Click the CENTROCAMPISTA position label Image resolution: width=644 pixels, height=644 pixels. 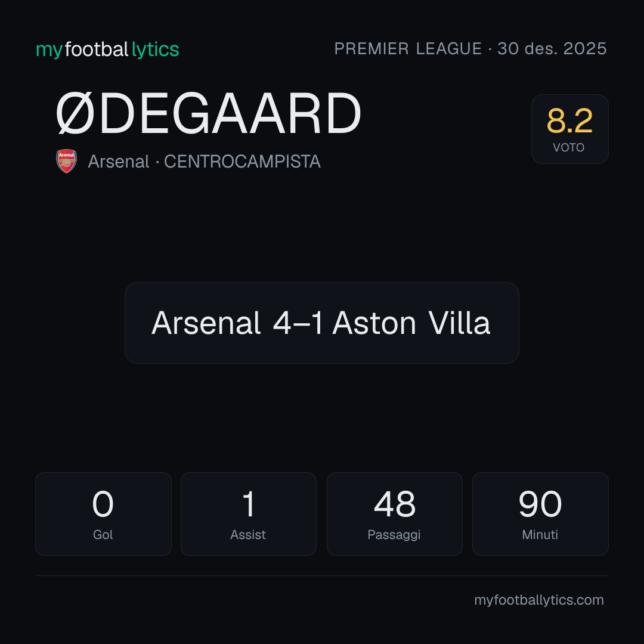pos(242,162)
